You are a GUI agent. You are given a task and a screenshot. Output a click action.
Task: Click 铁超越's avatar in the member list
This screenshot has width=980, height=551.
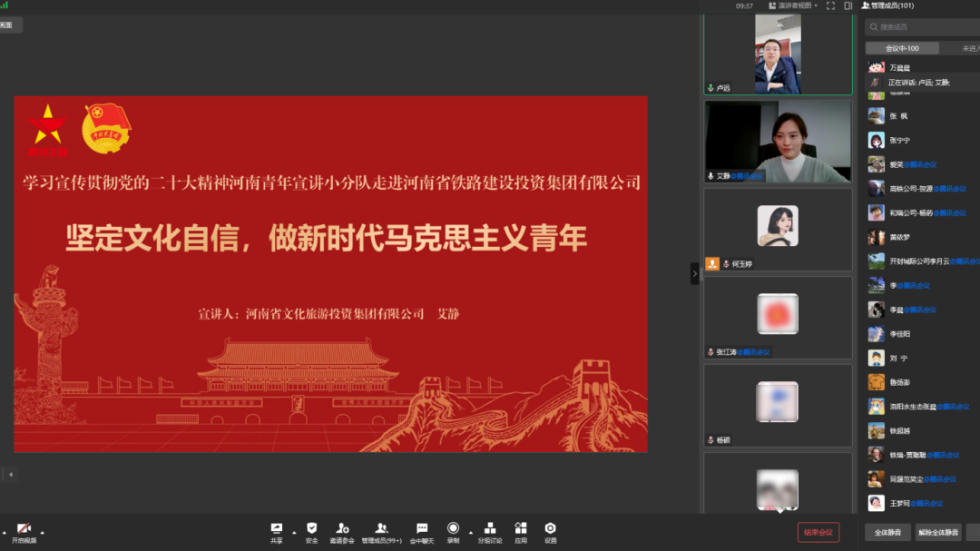click(x=877, y=430)
